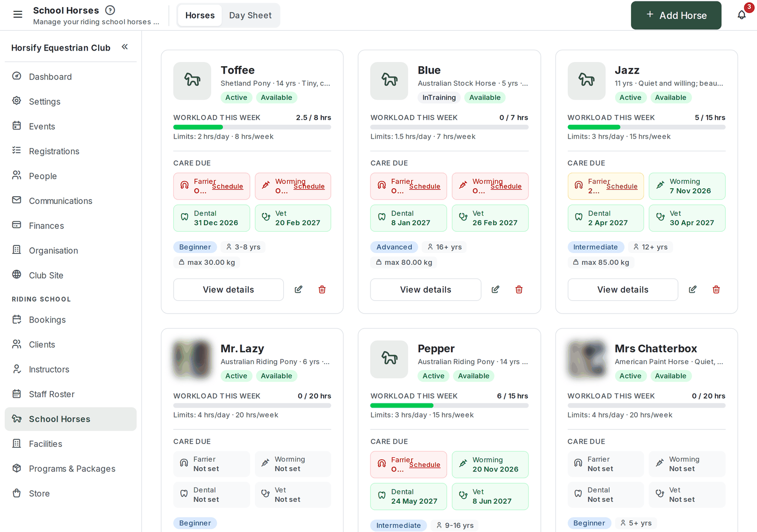The width and height of the screenshot is (757, 532).
Task: Open Bookings in the sidebar
Action: (x=70, y=320)
